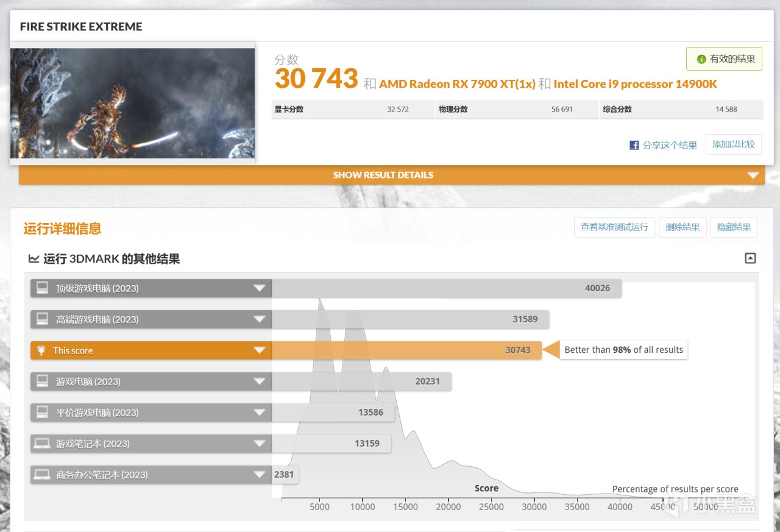Viewport: 780px width, 532px height.
Task: Click the 31589 score bar
Action: point(410,319)
